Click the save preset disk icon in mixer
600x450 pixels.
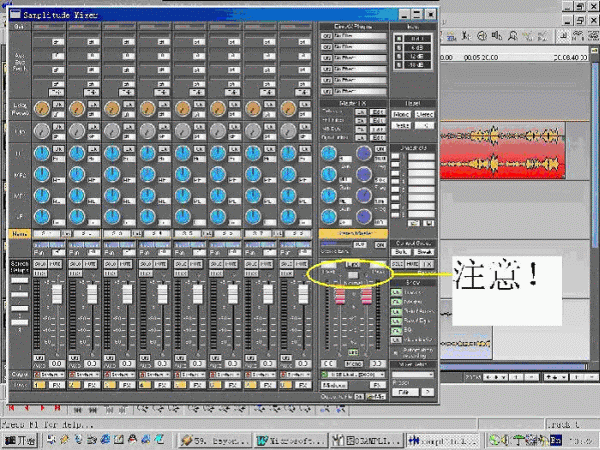click(x=429, y=223)
